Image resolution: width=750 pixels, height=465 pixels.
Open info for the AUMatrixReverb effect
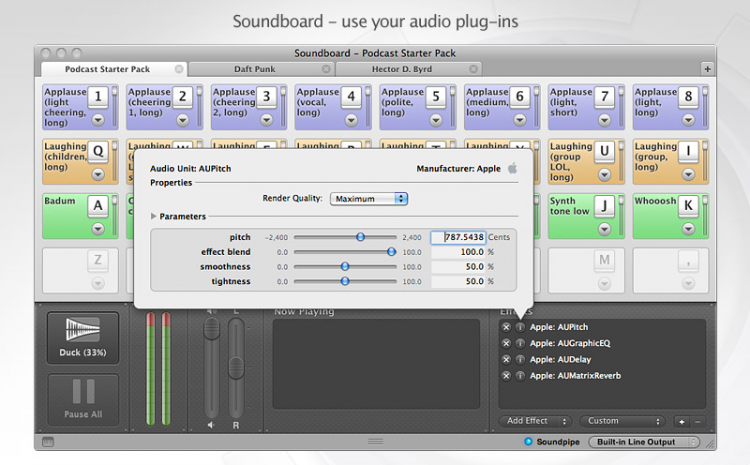click(519, 375)
